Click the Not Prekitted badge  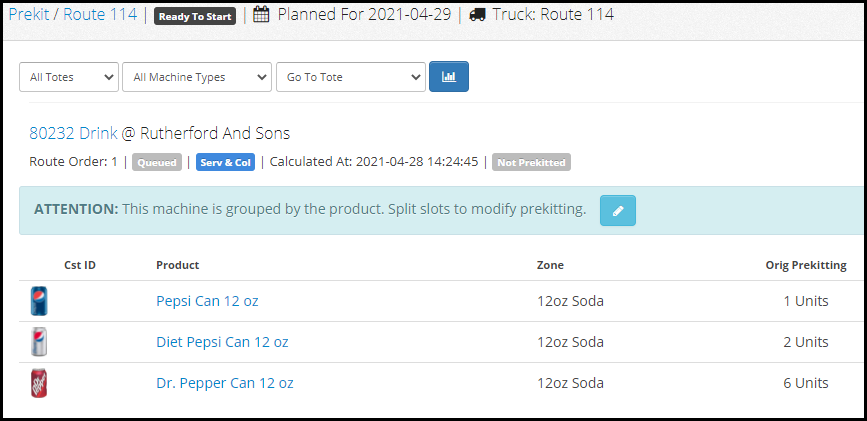tap(531, 163)
